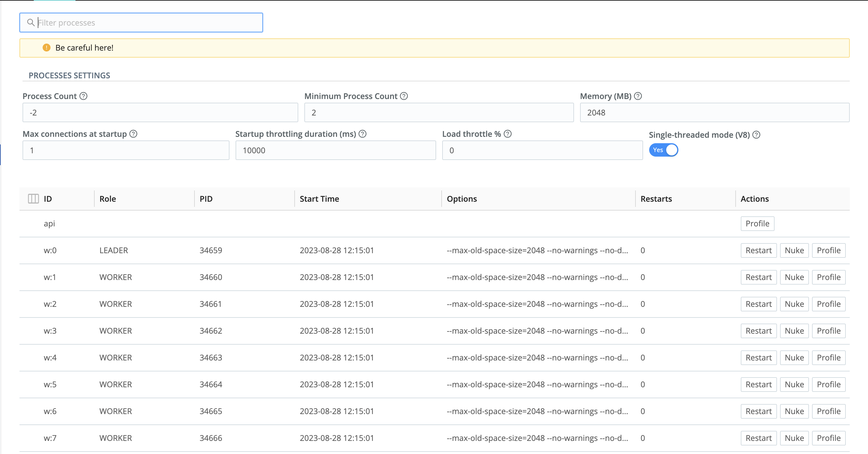Restart worker w:0

click(x=758, y=250)
